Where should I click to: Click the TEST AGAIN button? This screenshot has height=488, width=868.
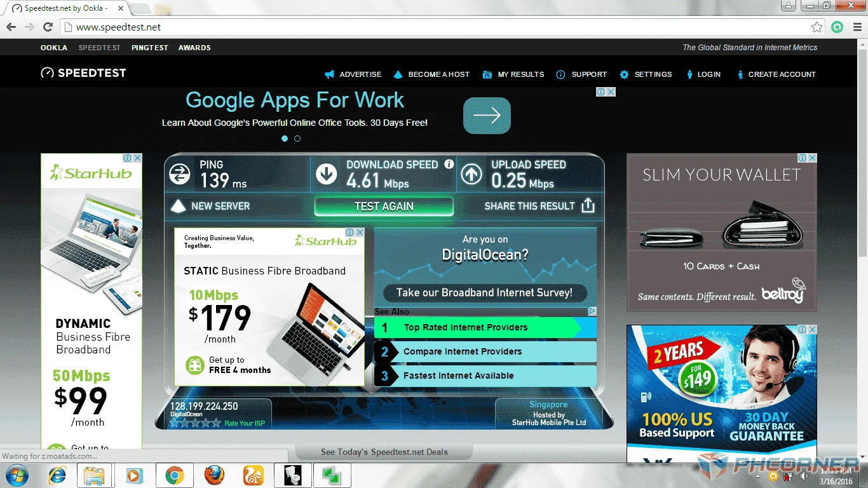coord(384,207)
